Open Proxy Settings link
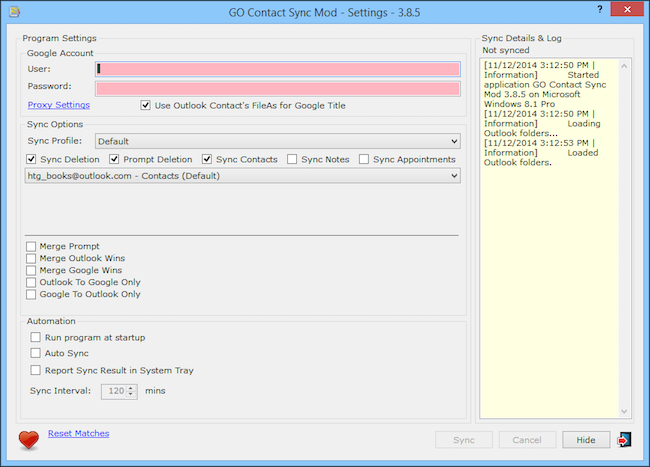650x467 pixels. coord(58,105)
